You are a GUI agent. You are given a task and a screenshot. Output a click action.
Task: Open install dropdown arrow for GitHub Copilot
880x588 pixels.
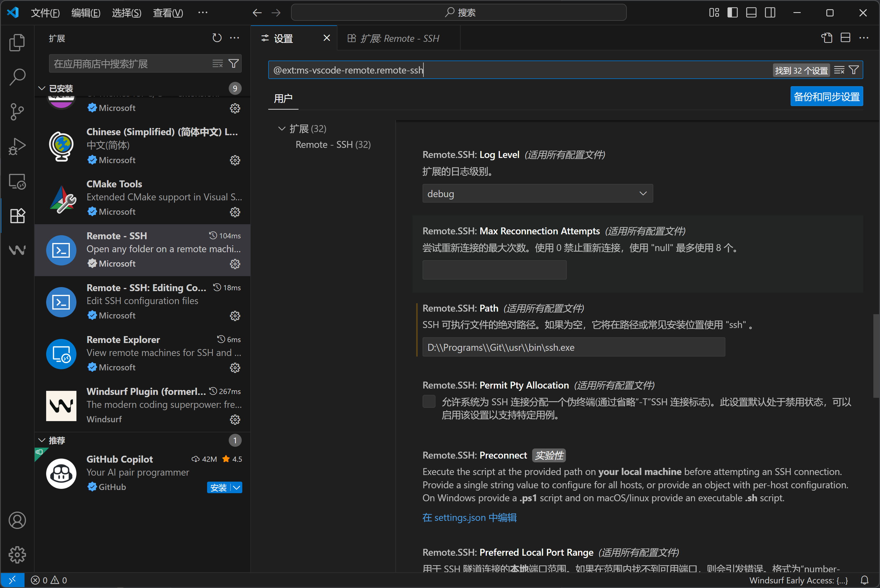[x=237, y=487]
